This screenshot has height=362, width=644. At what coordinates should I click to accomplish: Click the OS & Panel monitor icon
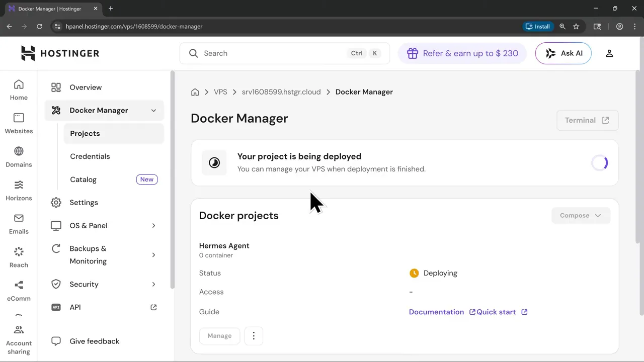[x=56, y=226]
